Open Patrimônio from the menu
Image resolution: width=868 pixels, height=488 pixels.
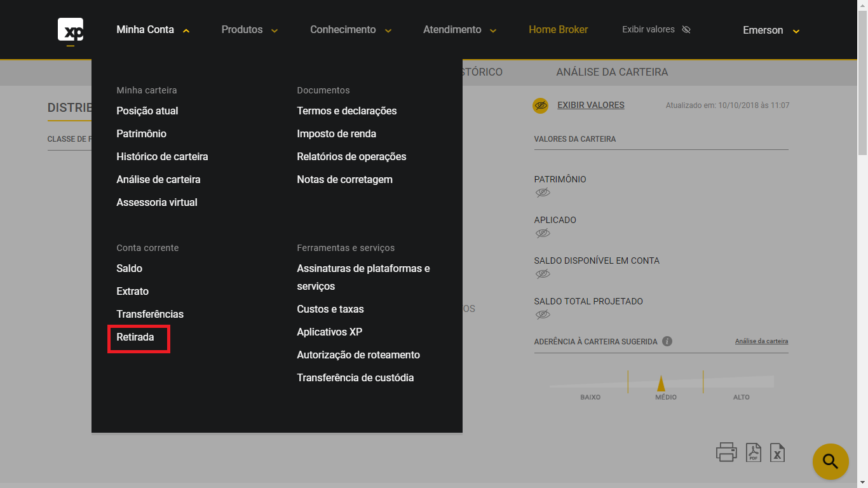[x=142, y=133]
